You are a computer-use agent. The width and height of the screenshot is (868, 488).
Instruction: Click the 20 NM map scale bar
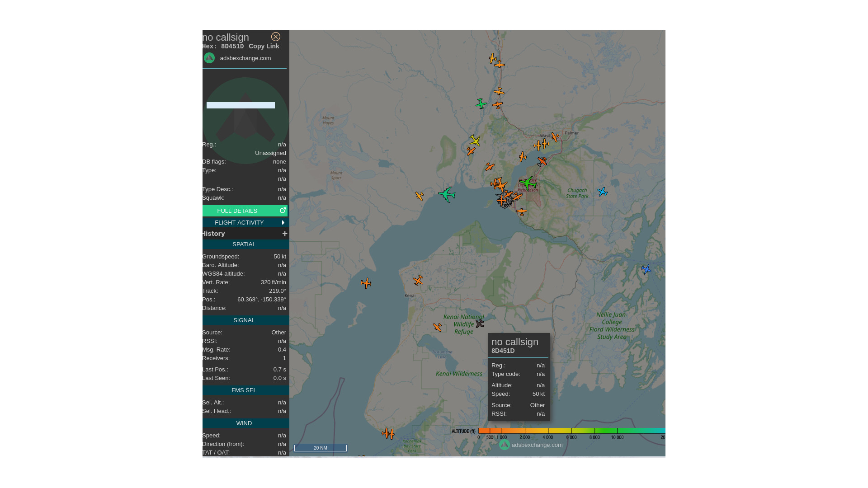[x=321, y=448]
